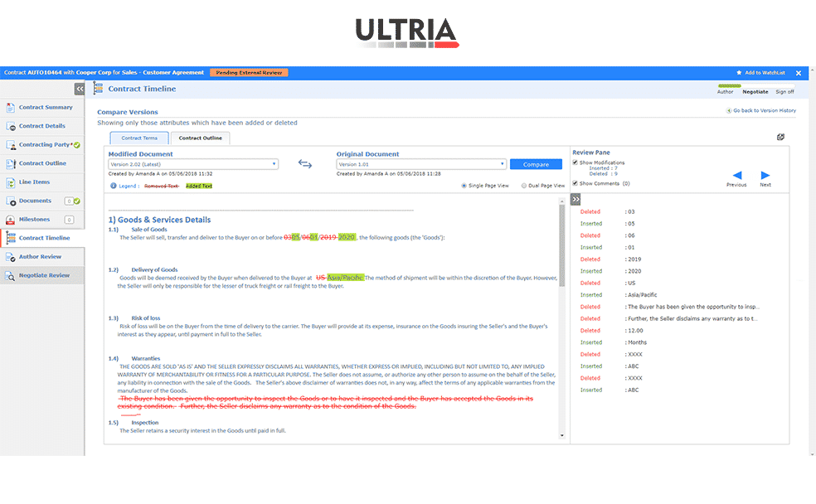Collapse the left sidebar with double-chevron icon

80,89
